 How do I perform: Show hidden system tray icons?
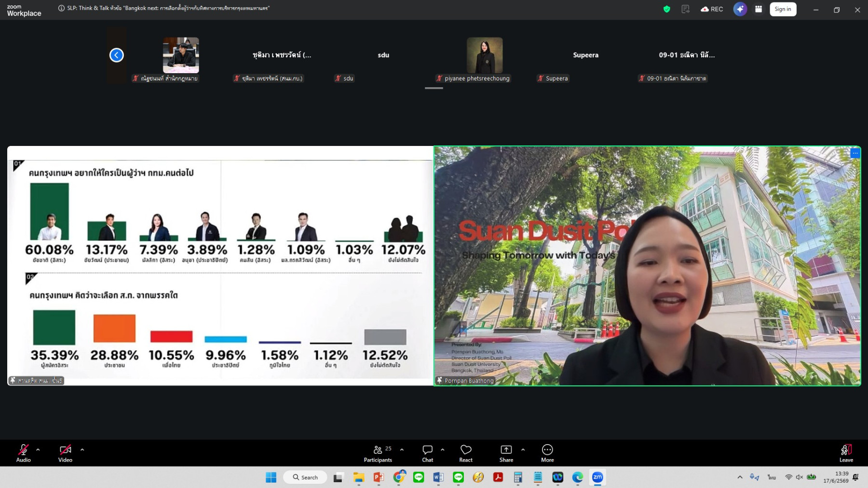(x=740, y=477)
